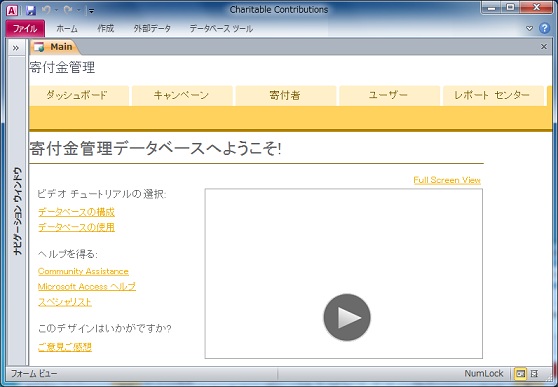Click the form icon on Main tab
The width and height of the screenshot is (558, 387).
[39, 47]
